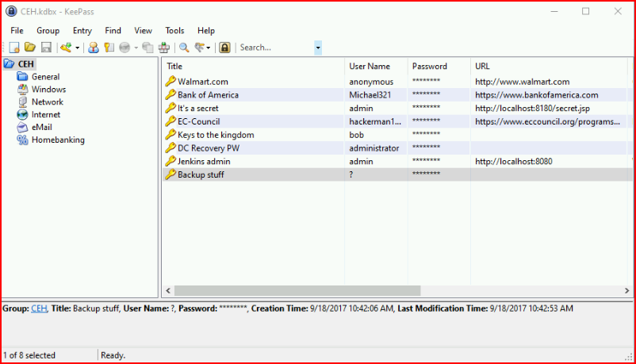Image resolution: width=636 pixels, height=364 pixels.
Task: Click the Show Entries keys icon
Action: coord(200,48)
